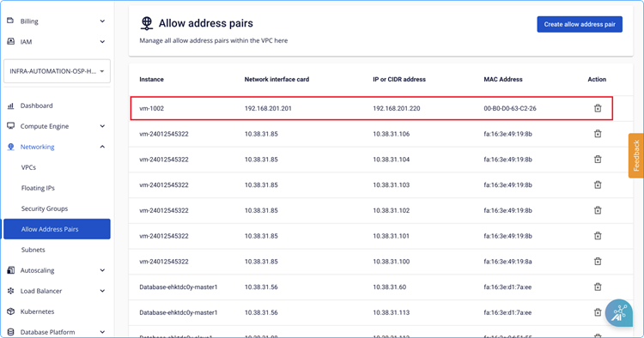644x338 pixels.
Task: Click the vm-1002 instance cell
Action: click(x=151, y=108)
